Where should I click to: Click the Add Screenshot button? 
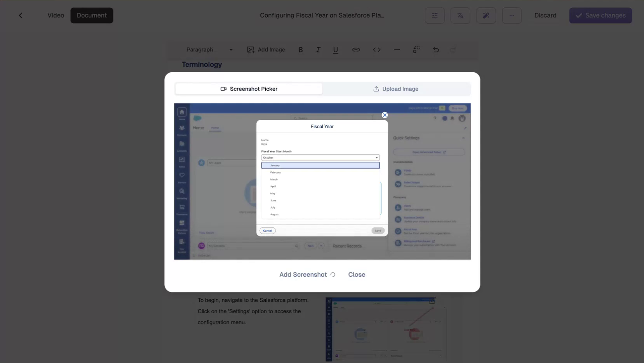303,274
